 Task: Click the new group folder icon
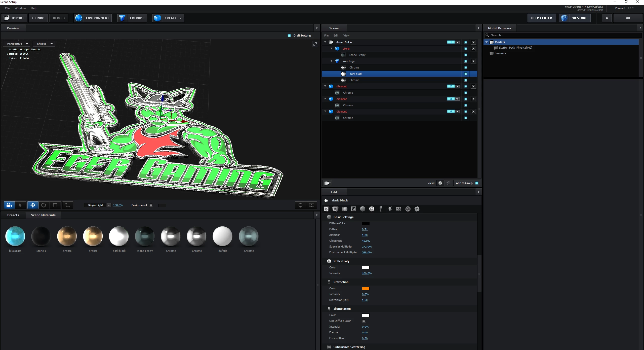click(327, 183)
